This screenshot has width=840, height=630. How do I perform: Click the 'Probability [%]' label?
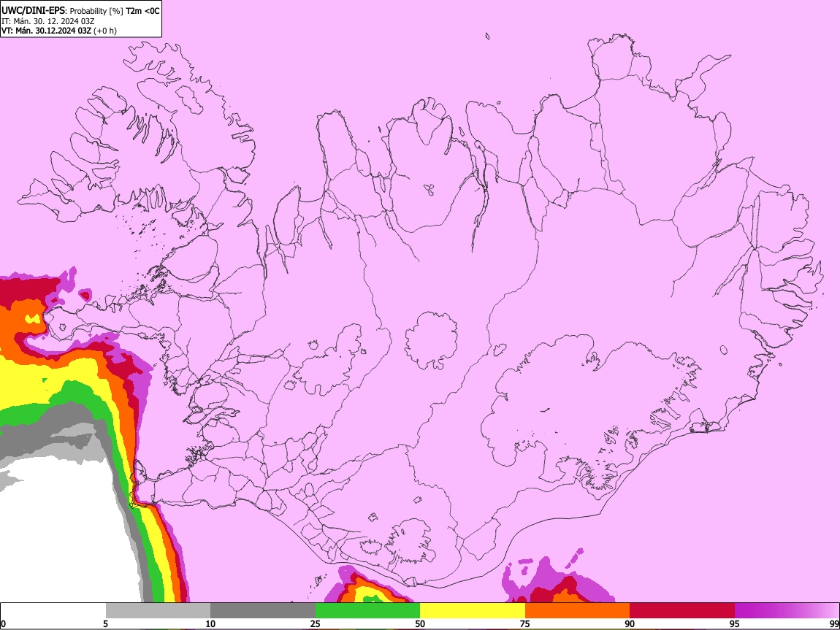pyautogui.click(x=96, y=11)
